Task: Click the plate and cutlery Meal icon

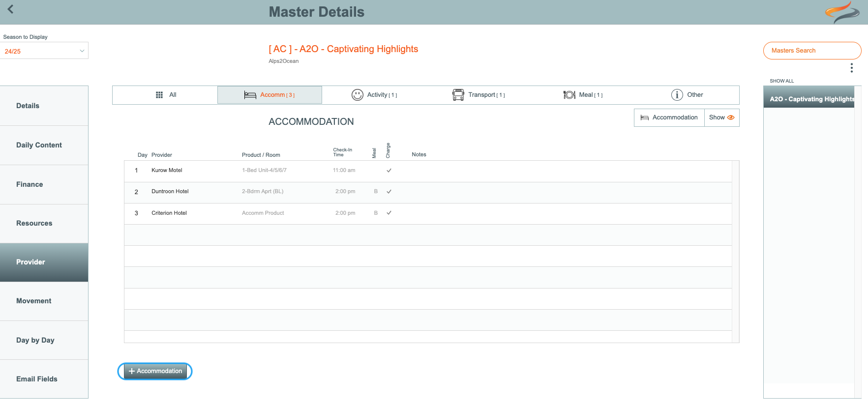Action: pyautogui.click(x=569, y=95)
